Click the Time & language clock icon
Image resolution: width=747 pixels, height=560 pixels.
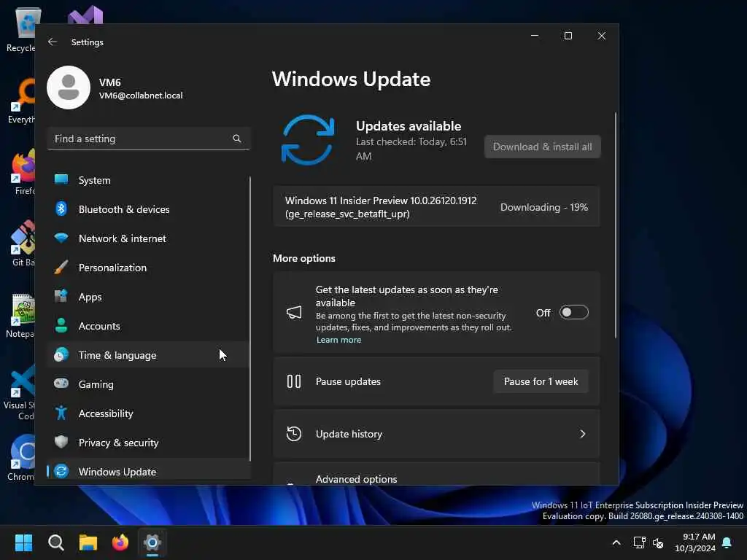pos(61,355)
